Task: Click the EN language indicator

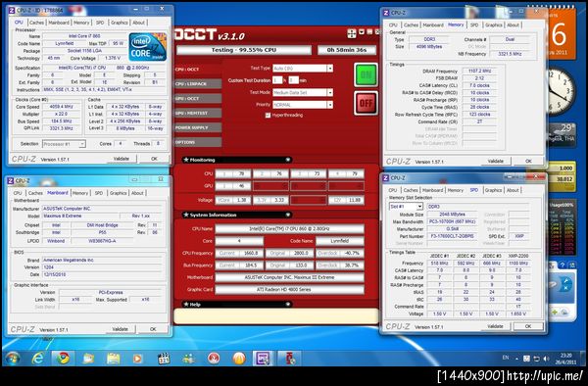Action: point(506,358)
